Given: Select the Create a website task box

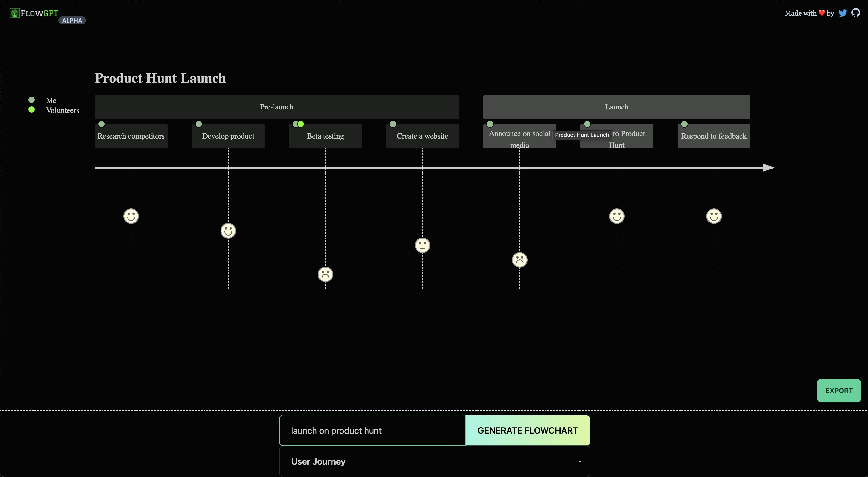Looking at the screenshot, I should [422, 136].
